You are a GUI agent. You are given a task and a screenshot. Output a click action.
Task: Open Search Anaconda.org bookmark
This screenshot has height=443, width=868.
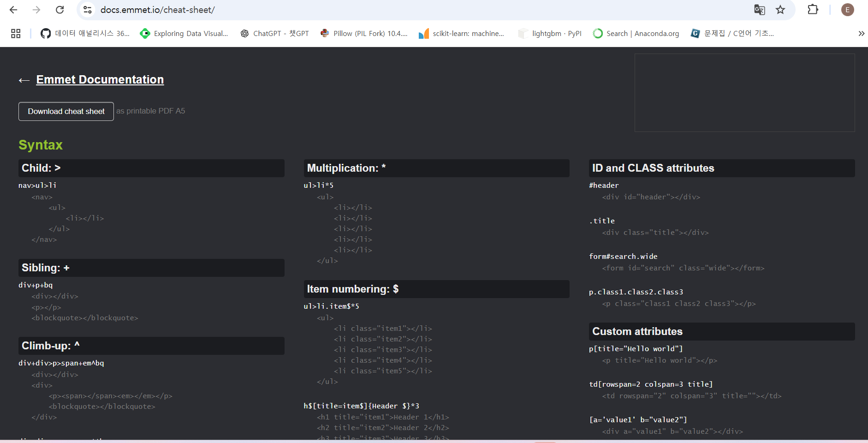[x=636, y=33]
